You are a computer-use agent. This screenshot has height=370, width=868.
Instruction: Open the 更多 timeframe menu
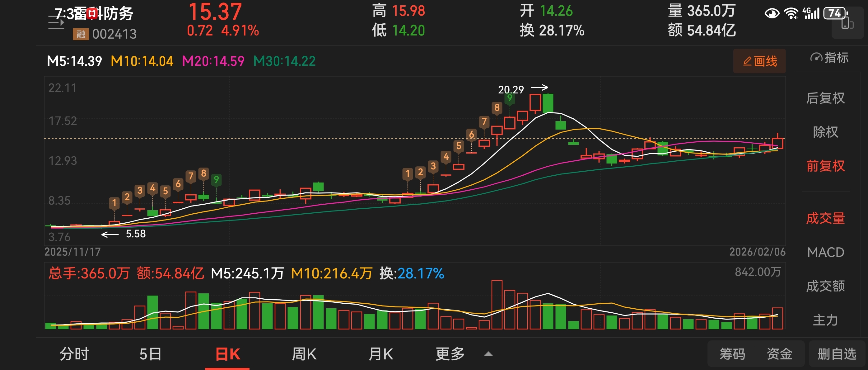[x=450, y=354]
